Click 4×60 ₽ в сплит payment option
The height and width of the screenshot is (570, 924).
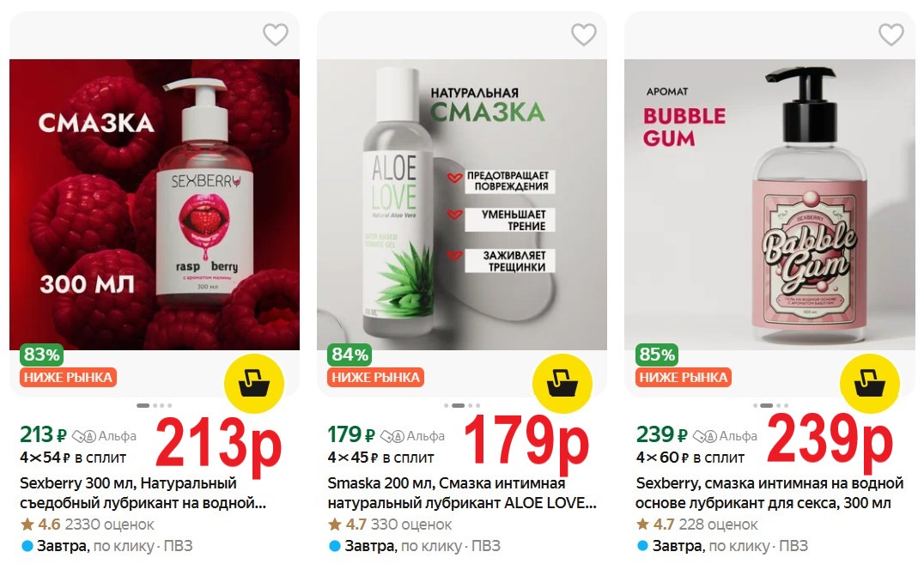coord(690,458)
